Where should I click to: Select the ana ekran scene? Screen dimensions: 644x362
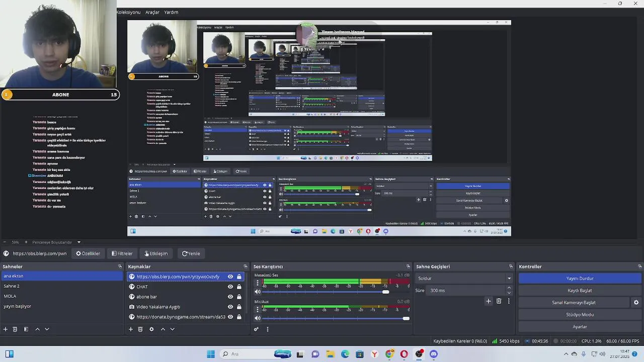pos(61,276)
